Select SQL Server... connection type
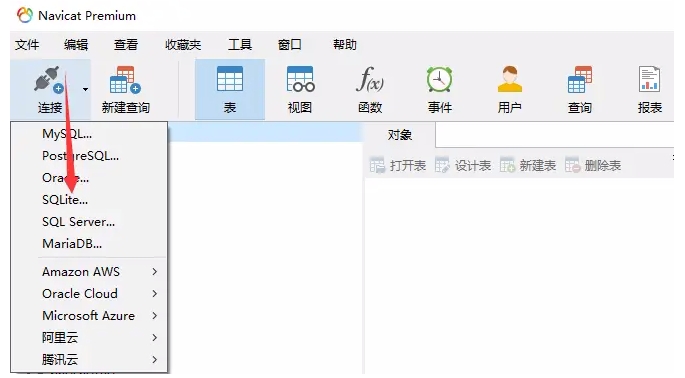 coord(89,222)
